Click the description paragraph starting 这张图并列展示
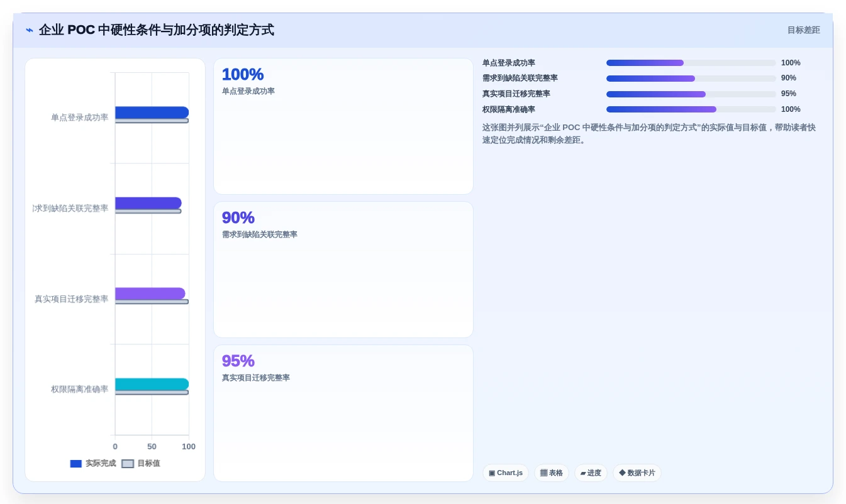The height and width of the screenshot is (504, 846). [649, 134]
